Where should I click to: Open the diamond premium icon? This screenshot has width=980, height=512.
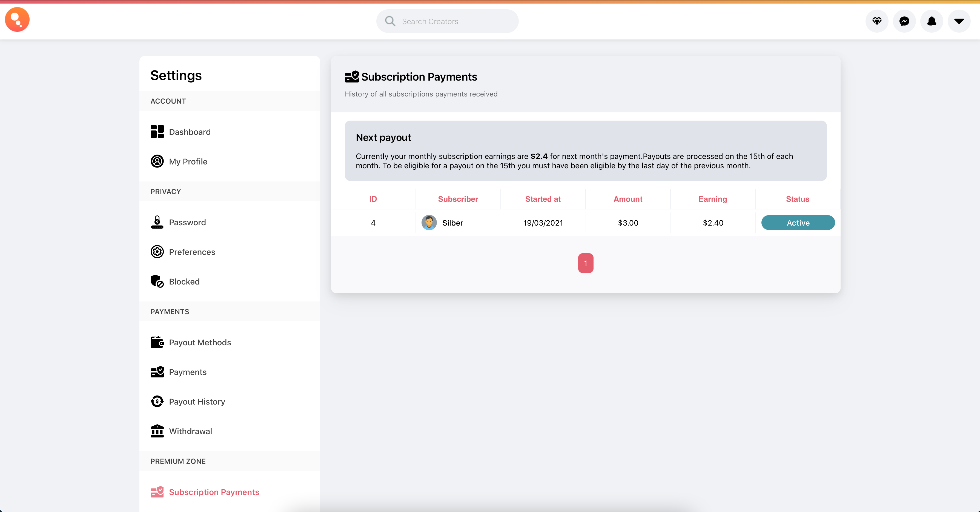(877, 21)
